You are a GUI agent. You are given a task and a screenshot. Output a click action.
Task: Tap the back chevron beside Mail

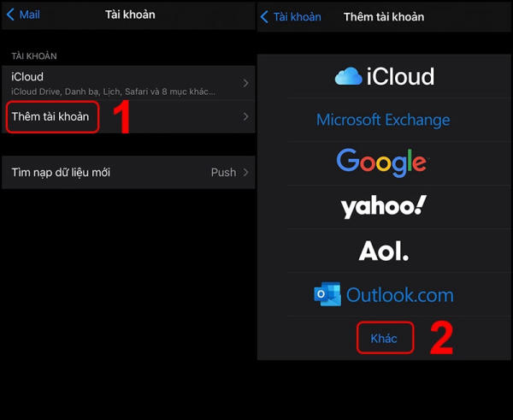(x=10, y=15)
